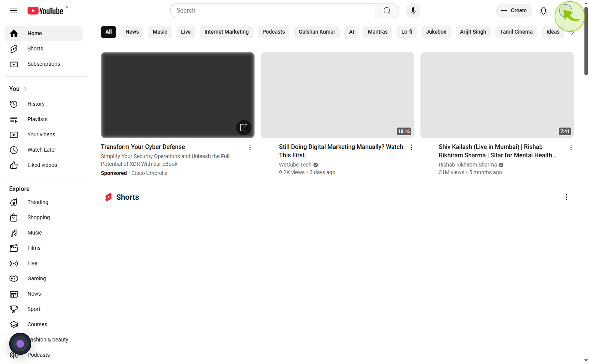Click the Create button
The image size is (589, 364).
(x=514, y=11)
